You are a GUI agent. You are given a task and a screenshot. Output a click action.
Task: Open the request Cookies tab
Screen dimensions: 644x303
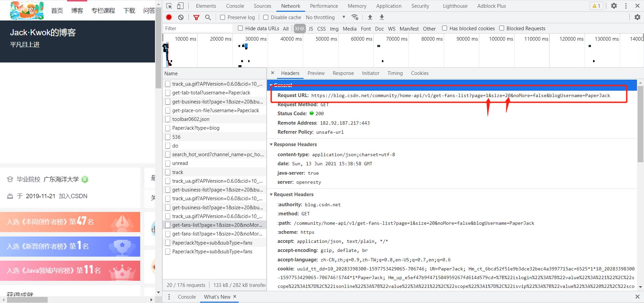point(420,73)
